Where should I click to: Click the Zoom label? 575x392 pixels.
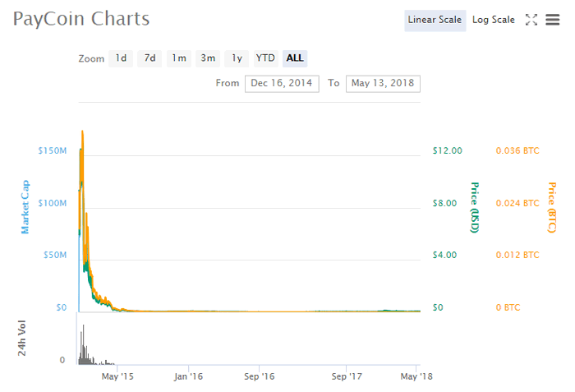pos(91,58)
